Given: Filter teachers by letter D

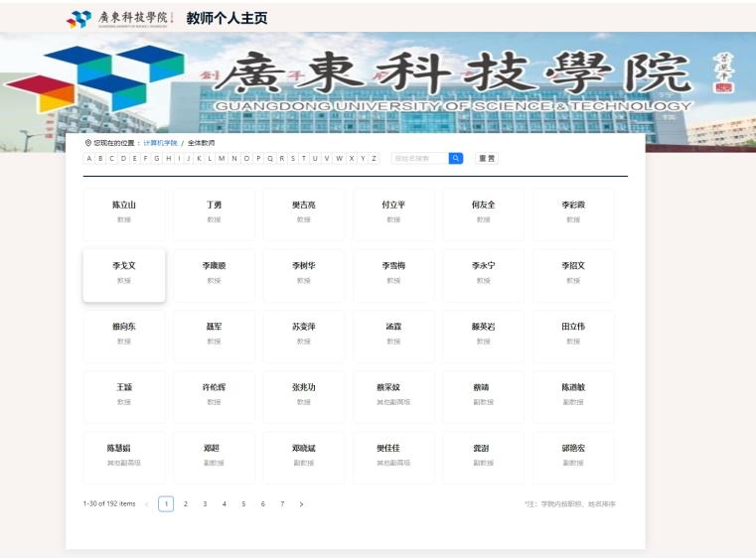Looking at the screenshot, I should point(123,158).
